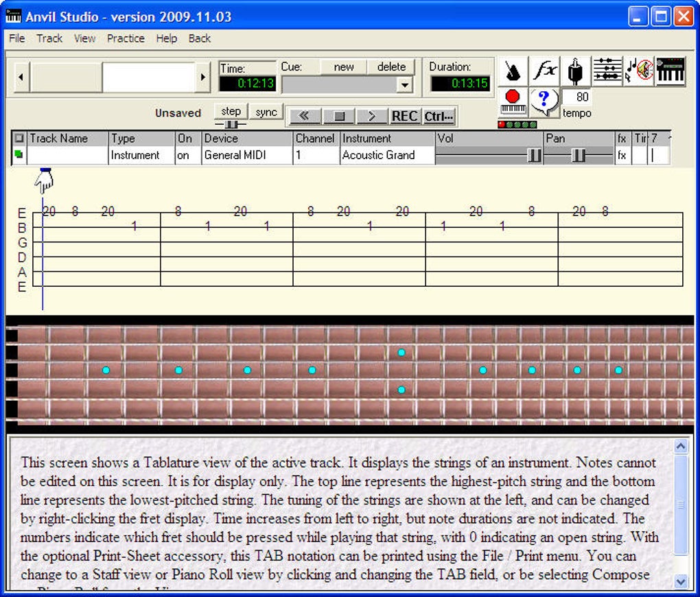
Task: Create a new cue with 'new' button
Action: pyautogui.click(x=343, y=67)
